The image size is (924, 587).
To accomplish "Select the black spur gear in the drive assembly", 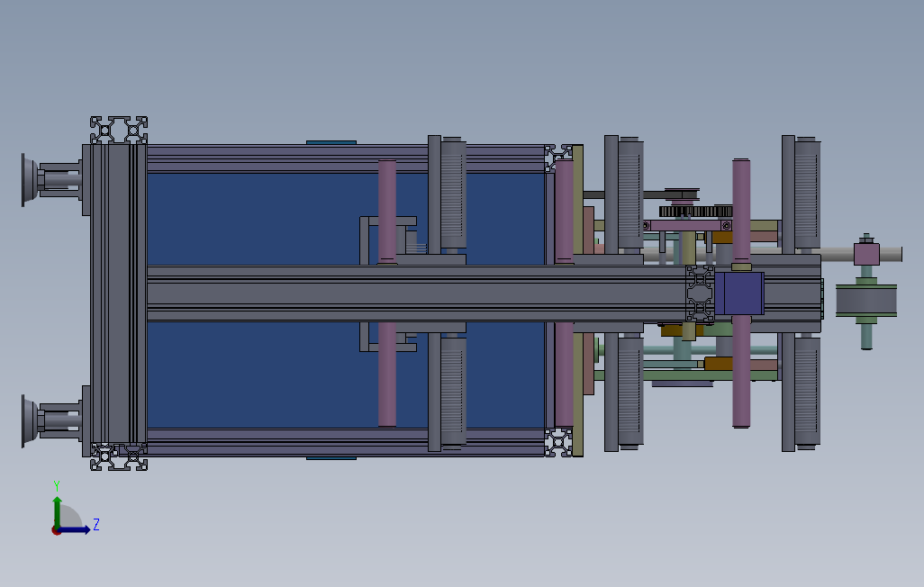I will click(695, 212).
